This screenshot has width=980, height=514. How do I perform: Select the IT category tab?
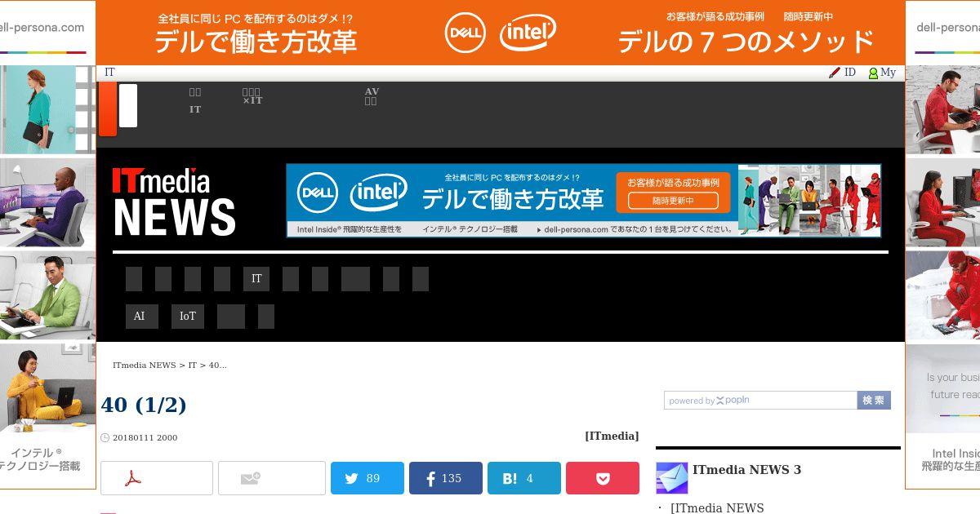point(256,279)
